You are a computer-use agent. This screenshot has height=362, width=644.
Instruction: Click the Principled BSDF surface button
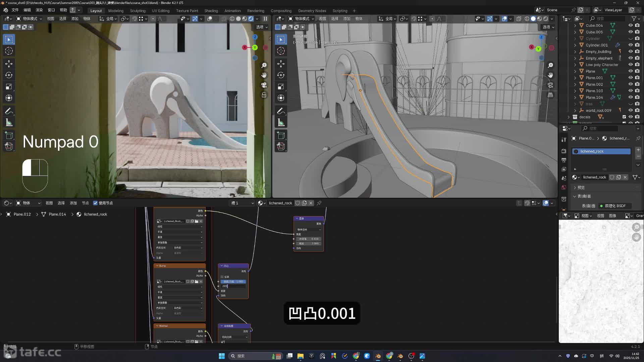[x=615, y=206]
